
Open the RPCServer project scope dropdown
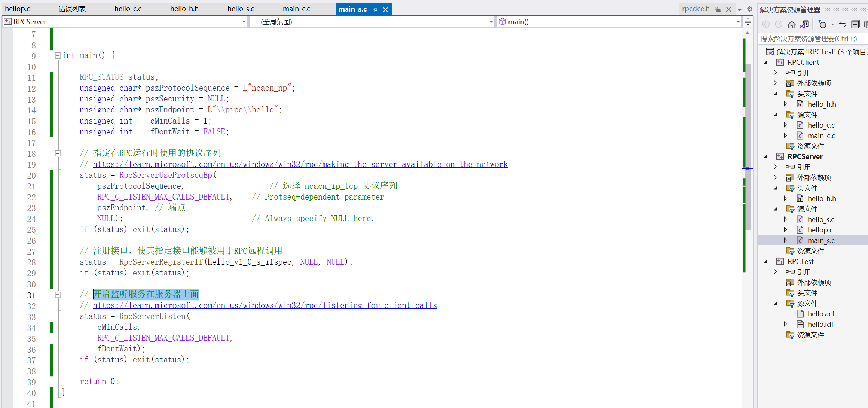pos(244,22)
